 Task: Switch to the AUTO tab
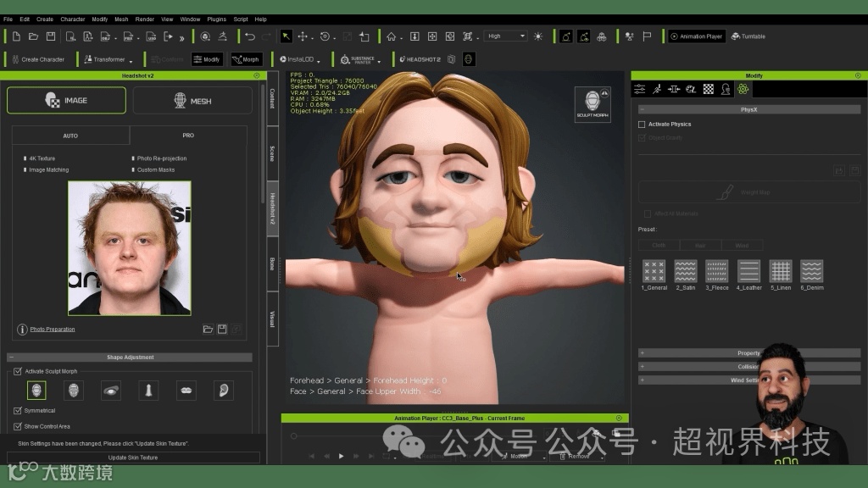[x=70, y=136]
